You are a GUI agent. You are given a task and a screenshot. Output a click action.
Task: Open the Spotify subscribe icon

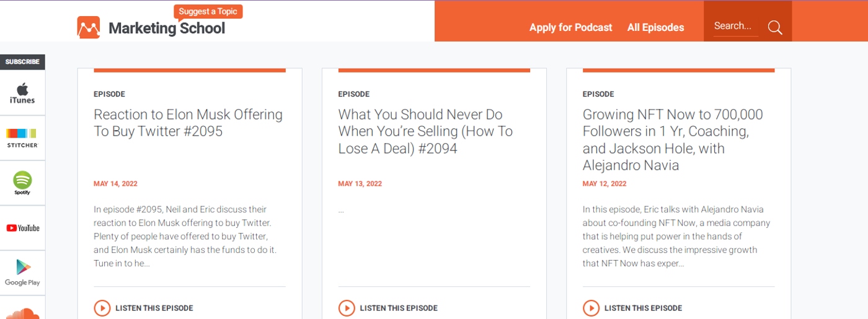pos(22,183)
